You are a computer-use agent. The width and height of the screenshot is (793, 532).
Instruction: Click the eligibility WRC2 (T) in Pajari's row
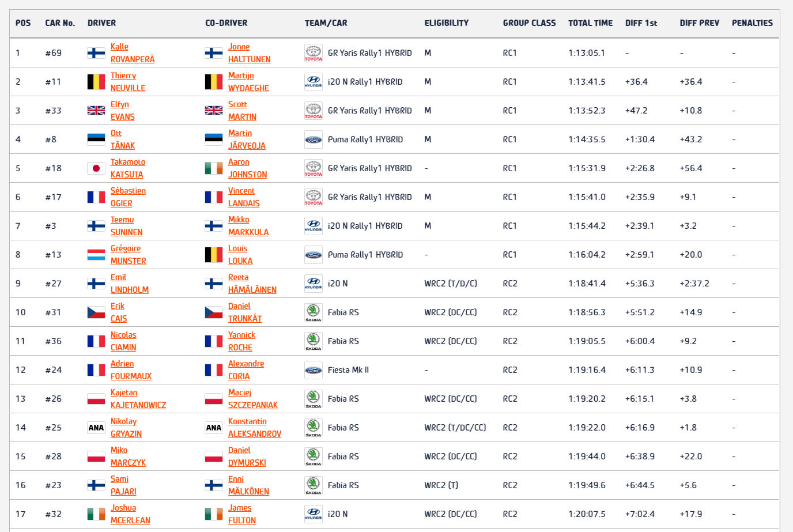(x=441, y=485)
